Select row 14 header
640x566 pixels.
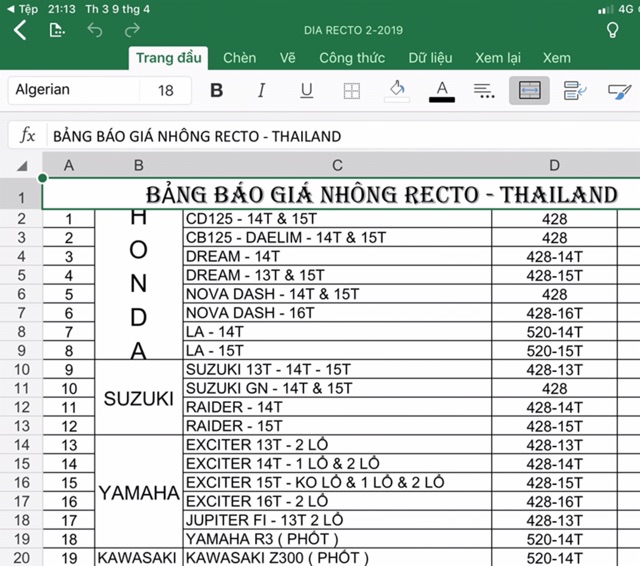[21, 444]
